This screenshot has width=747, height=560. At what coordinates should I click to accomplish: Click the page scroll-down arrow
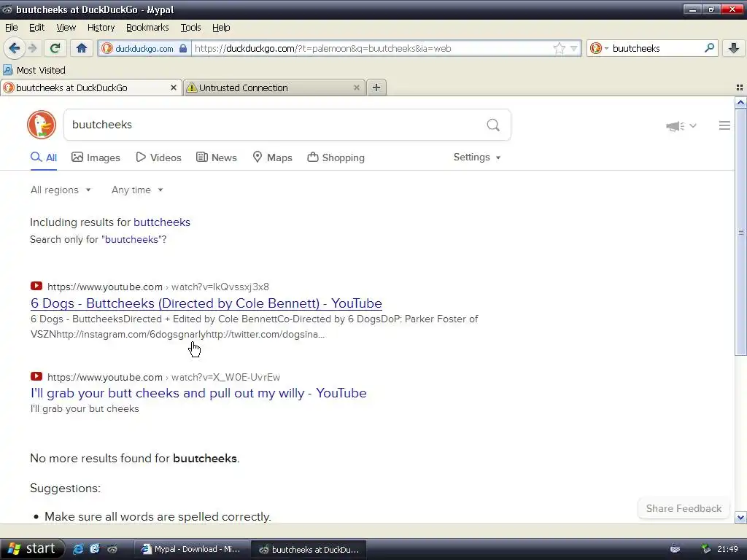(x=740, y=517)
